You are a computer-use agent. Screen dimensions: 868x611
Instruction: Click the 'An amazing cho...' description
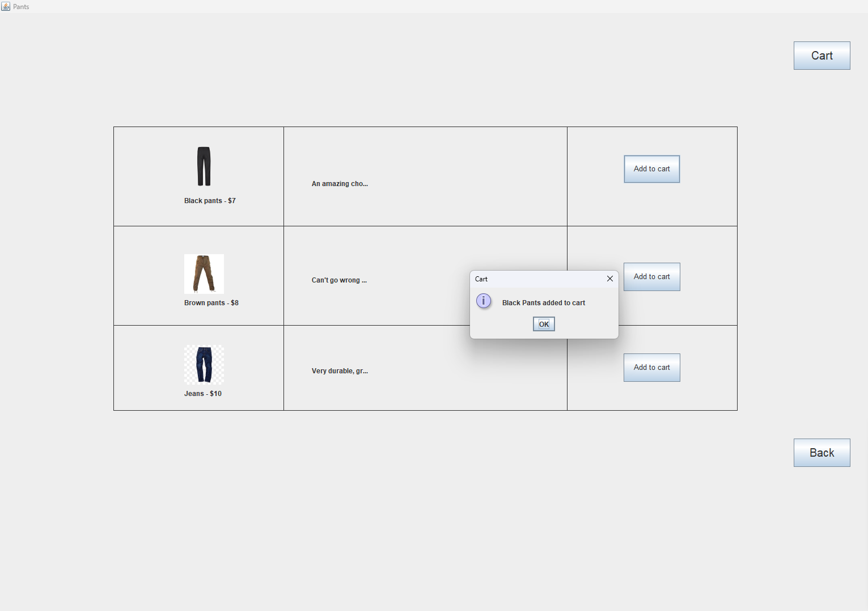(340, 184)
